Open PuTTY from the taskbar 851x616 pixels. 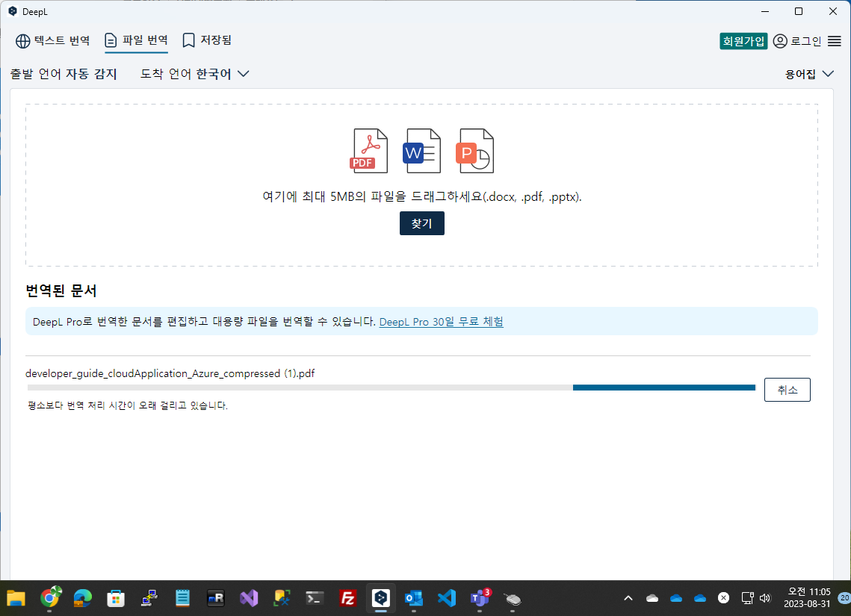tap(149, 599)
